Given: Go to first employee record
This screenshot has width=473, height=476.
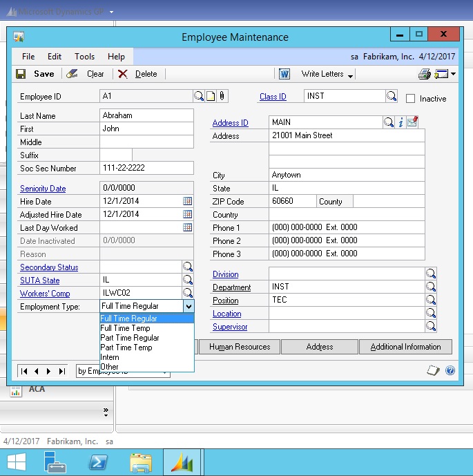Looking at the screenshot, I should click(x=24, y=371).
